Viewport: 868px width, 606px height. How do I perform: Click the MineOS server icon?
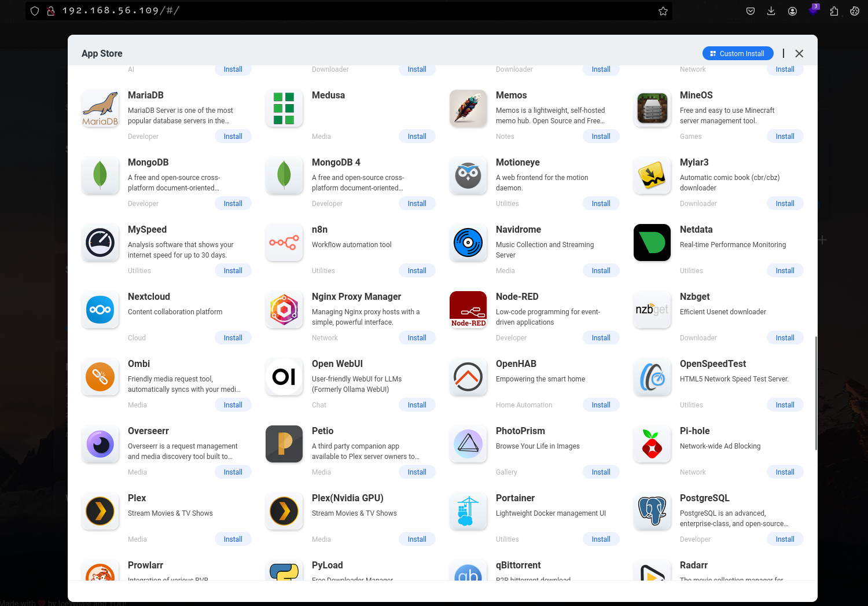652,108
